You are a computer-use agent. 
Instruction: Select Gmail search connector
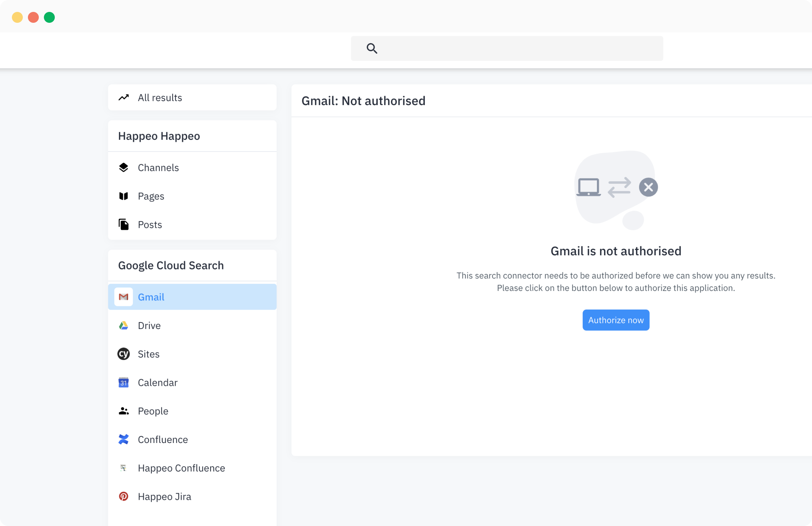(x=192, y=297)
